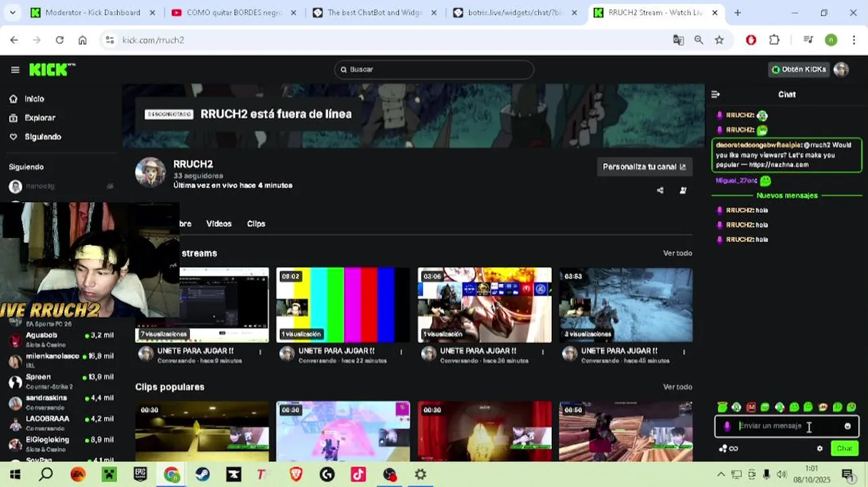Open the hamburger menu beside the KICK logo
Viewport: 868px width, 487px height.
15,70
